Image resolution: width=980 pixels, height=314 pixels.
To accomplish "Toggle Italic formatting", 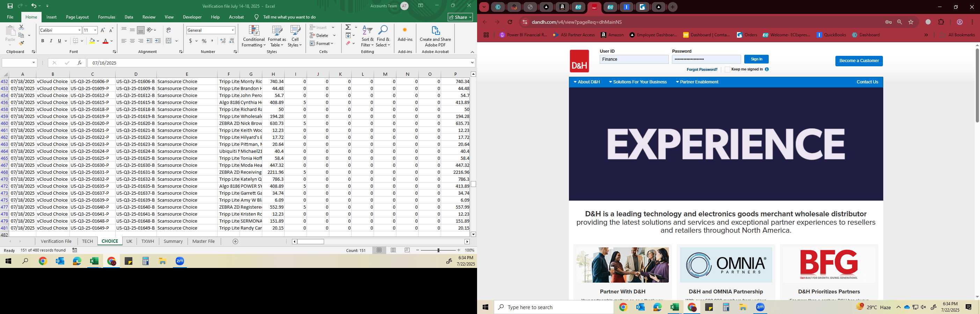I will tap(51, 41).
